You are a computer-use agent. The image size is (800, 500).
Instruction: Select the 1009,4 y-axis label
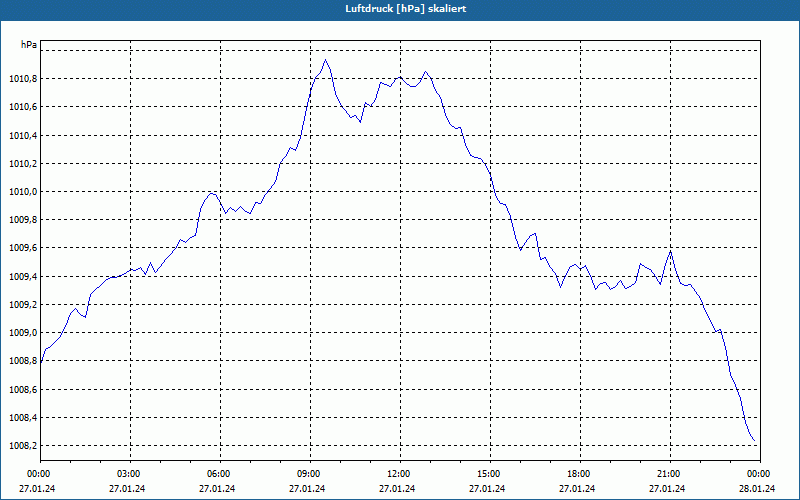pyautogui.click(x=22, y=277)
